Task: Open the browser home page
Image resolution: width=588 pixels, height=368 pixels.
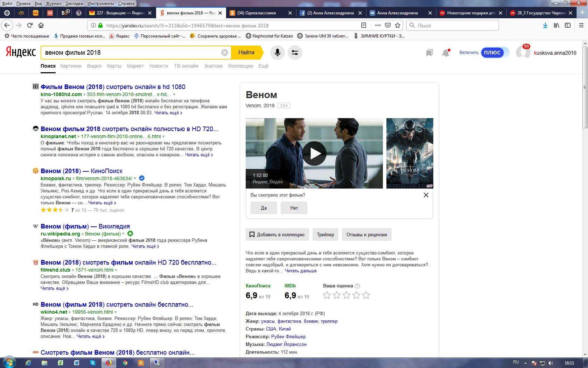Action: (x=41, y=25)
